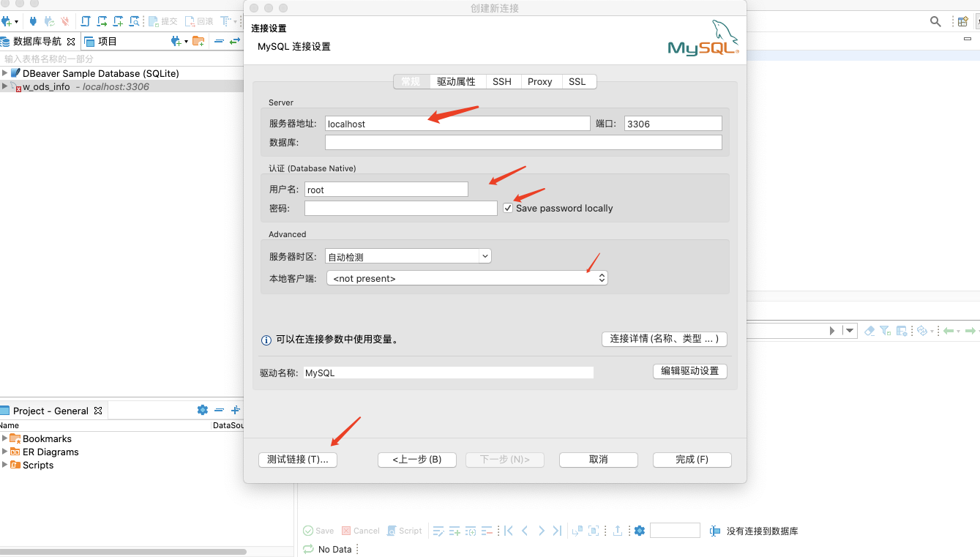Select the w_ods_info connection in the navigator
The height and width of the screenshot is (557, 980).
coord(46,86)
